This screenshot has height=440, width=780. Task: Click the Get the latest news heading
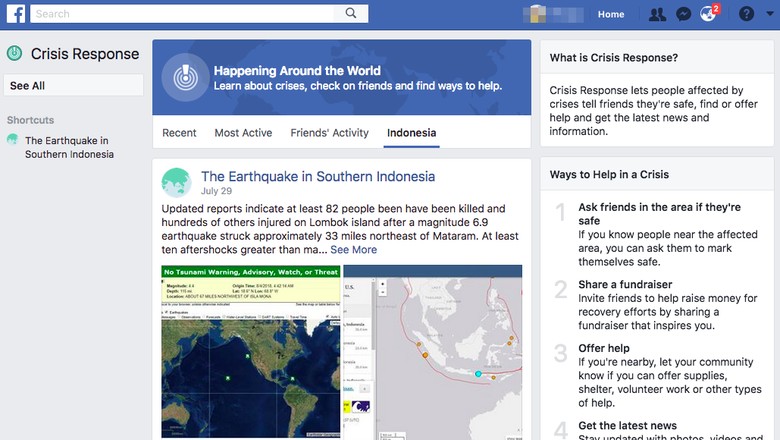(x=627, y=426)
